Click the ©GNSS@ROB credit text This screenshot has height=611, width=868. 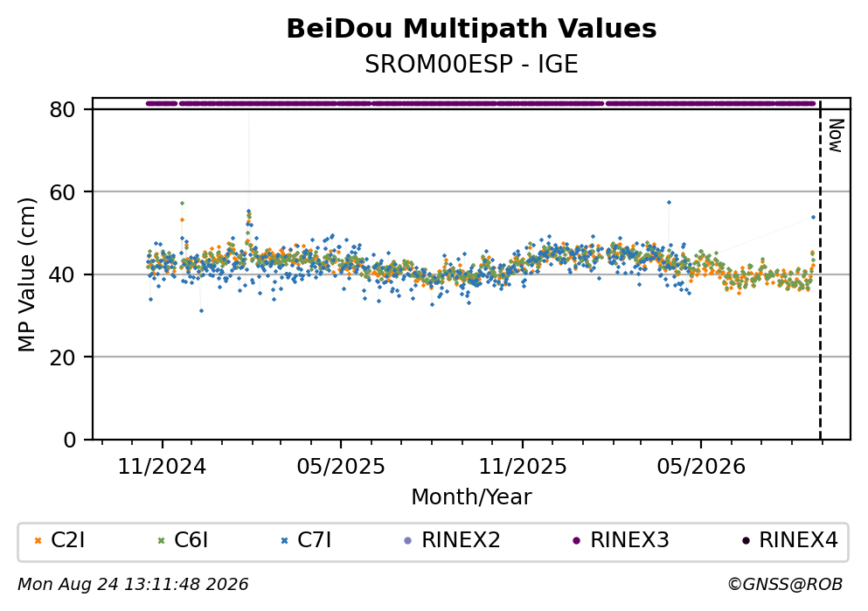tap(785, 585)
